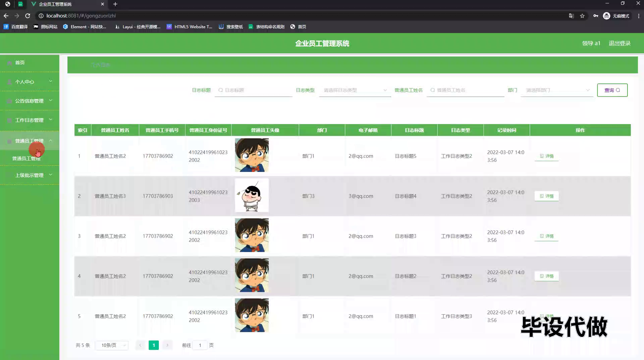Click the translate page icon

(571, 16)
